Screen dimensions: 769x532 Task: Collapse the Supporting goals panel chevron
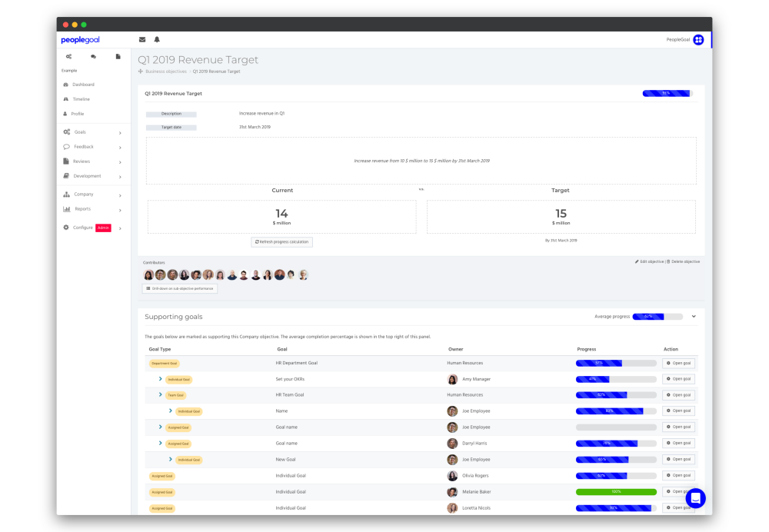pyautogui.click(x=694, y=317)
